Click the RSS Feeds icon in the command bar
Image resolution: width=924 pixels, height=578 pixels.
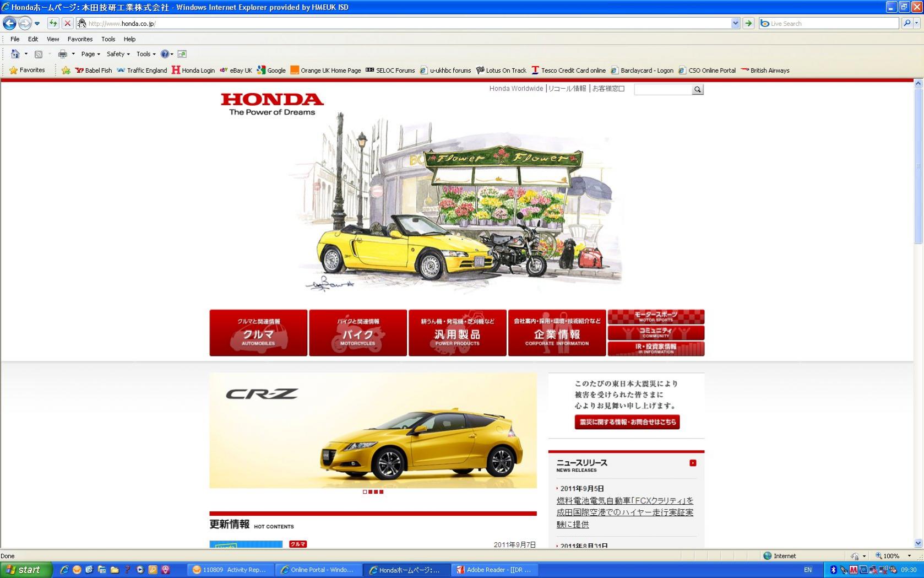[39, 54]
